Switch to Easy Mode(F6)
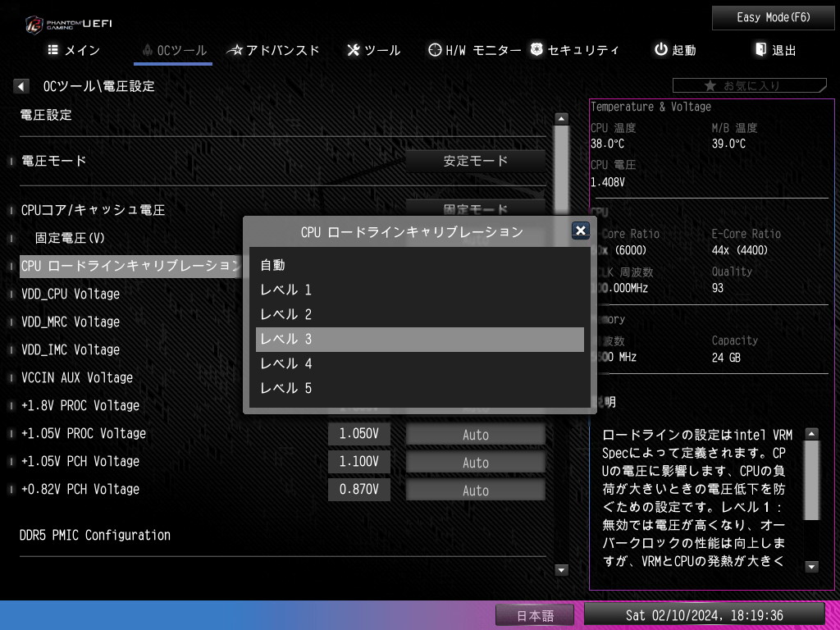Viewport: 840px width, 630px height. pyautogui.click(x=773, y=18)
